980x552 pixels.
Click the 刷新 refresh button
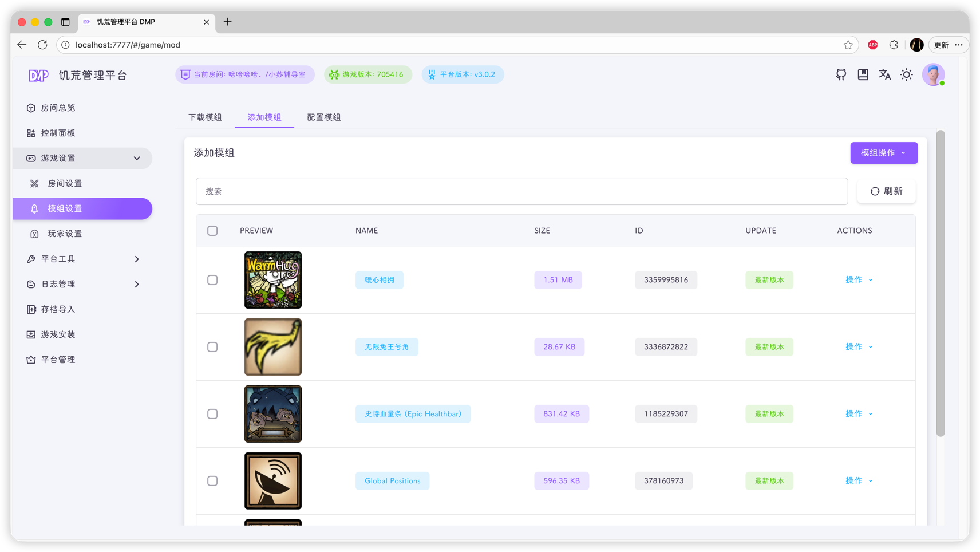click(886, 191)
